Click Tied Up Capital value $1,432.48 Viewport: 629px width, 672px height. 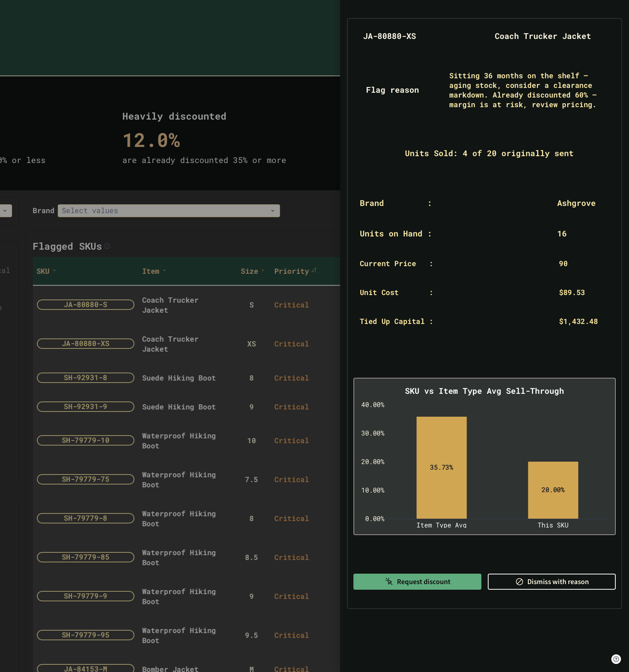pos(578,322)
